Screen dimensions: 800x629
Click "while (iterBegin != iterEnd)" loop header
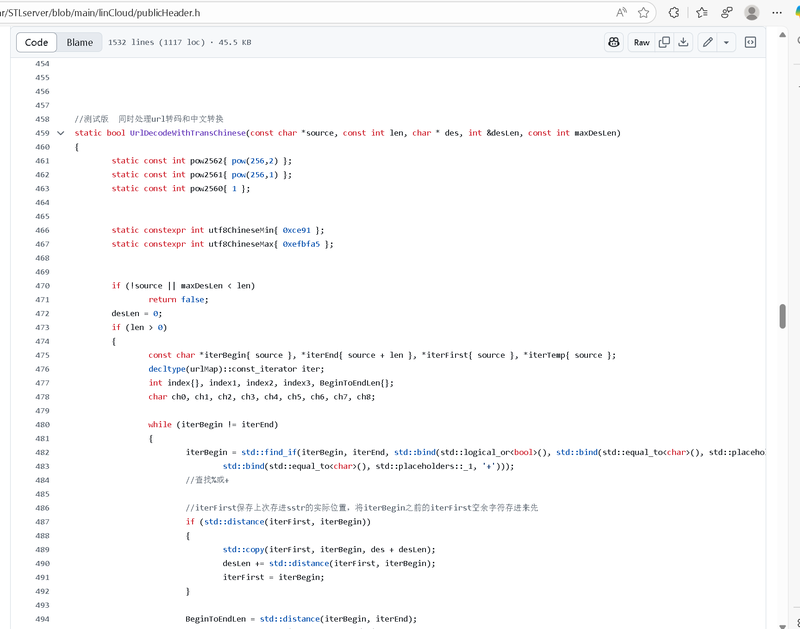click(213, 424)
